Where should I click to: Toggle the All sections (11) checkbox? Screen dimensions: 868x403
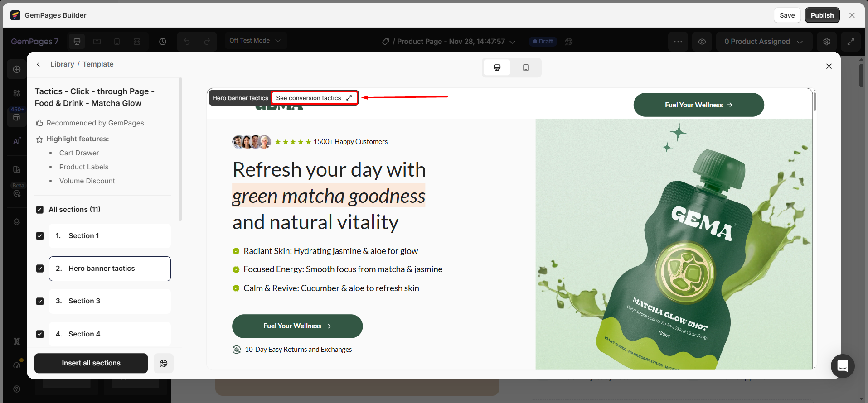point(40,210)
